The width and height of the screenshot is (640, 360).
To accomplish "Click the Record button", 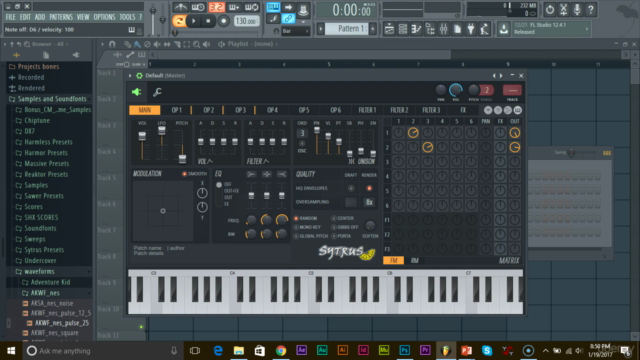I will pos(223,21).
